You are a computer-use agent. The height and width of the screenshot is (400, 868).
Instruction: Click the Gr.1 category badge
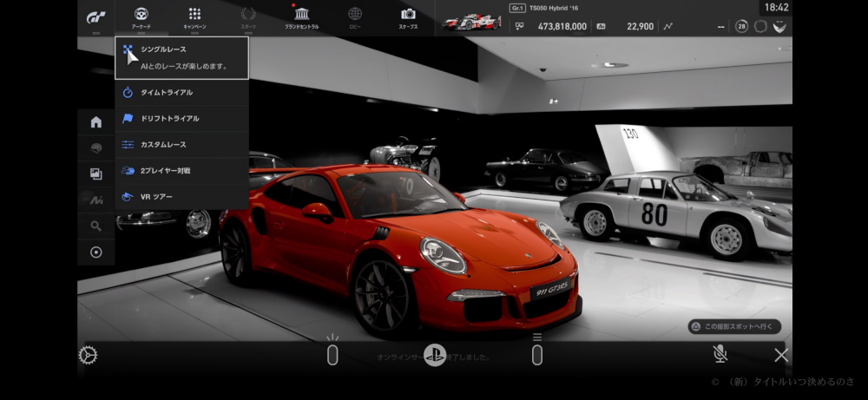click(x=517, y=8)
